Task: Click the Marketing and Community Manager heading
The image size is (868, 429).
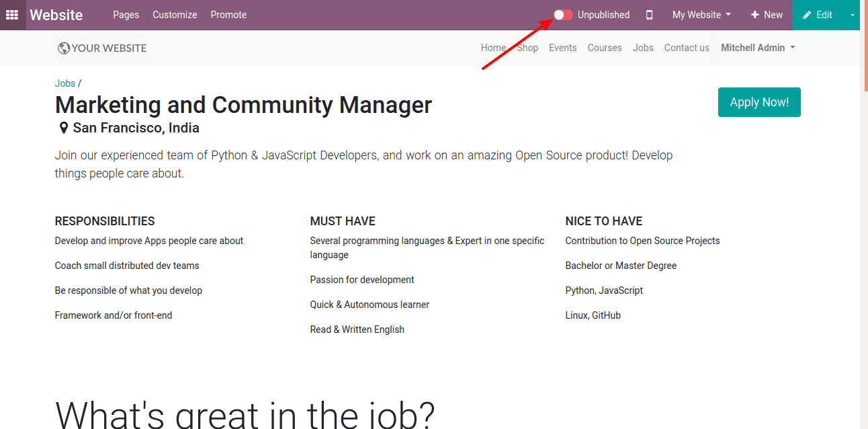Action: (x=243, y=105)
